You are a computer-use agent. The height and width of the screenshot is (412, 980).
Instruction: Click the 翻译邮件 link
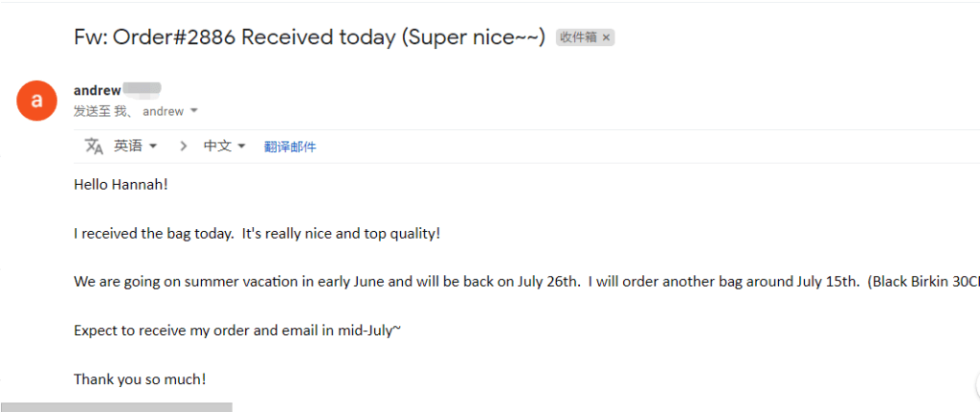290,147
